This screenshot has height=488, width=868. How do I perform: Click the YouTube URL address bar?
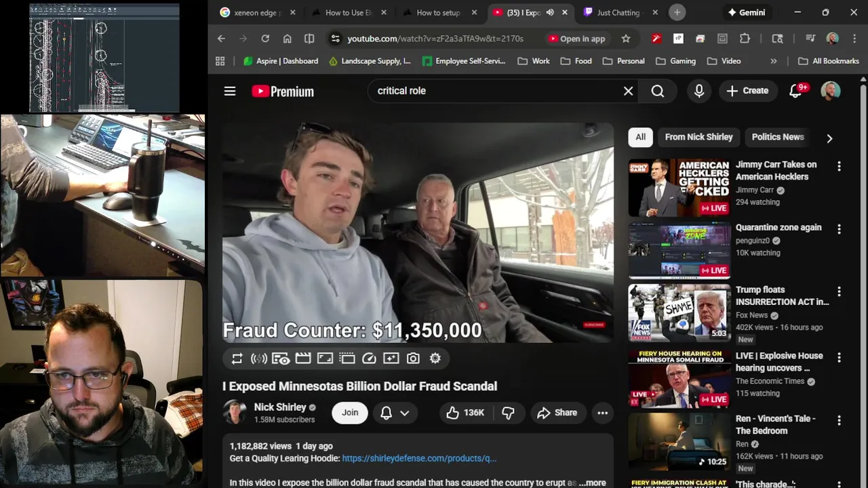pyautogui.click(x=435, y=39)
